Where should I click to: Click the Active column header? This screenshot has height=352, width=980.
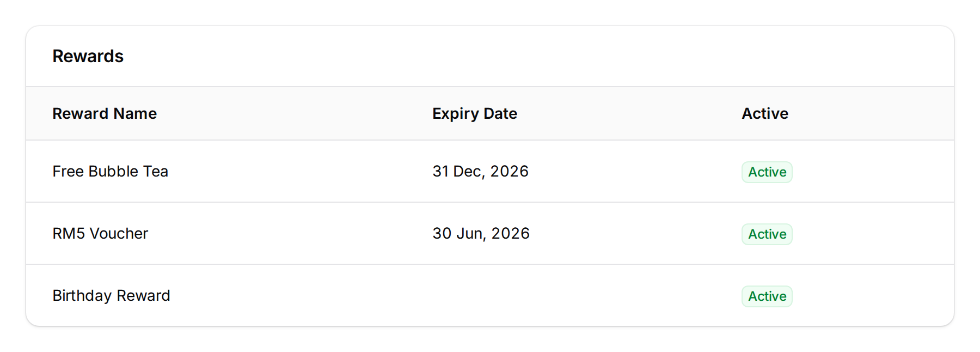point(764,113)
